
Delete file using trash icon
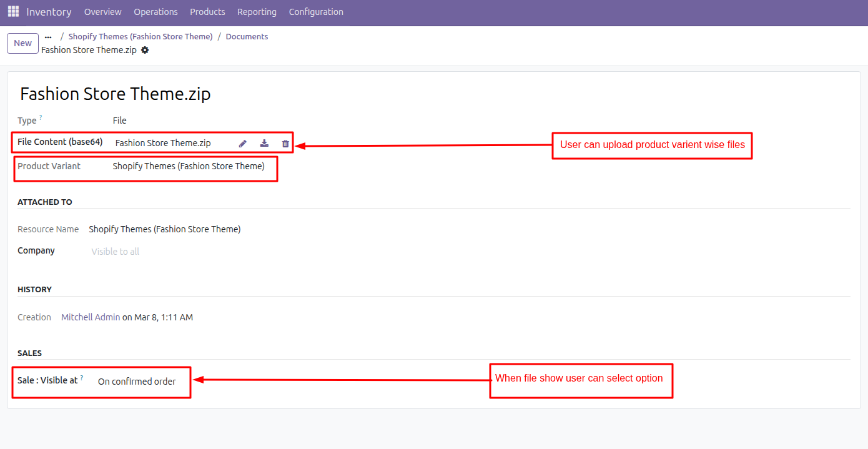tap(285, 144)
